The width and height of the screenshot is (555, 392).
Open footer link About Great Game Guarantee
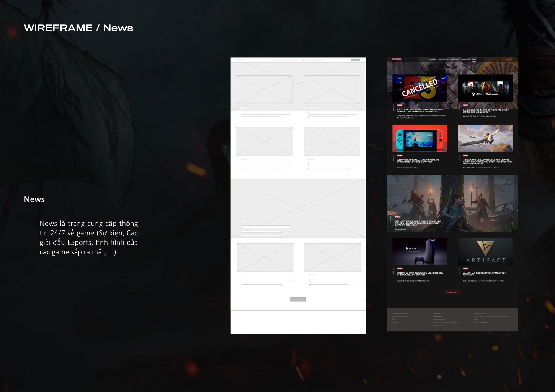(400, 314)
